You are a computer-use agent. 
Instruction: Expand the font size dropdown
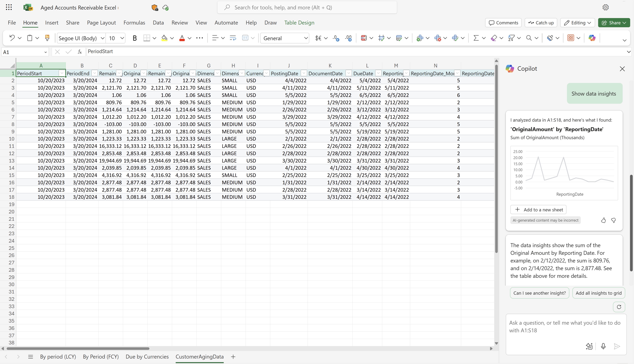(122, 38)
